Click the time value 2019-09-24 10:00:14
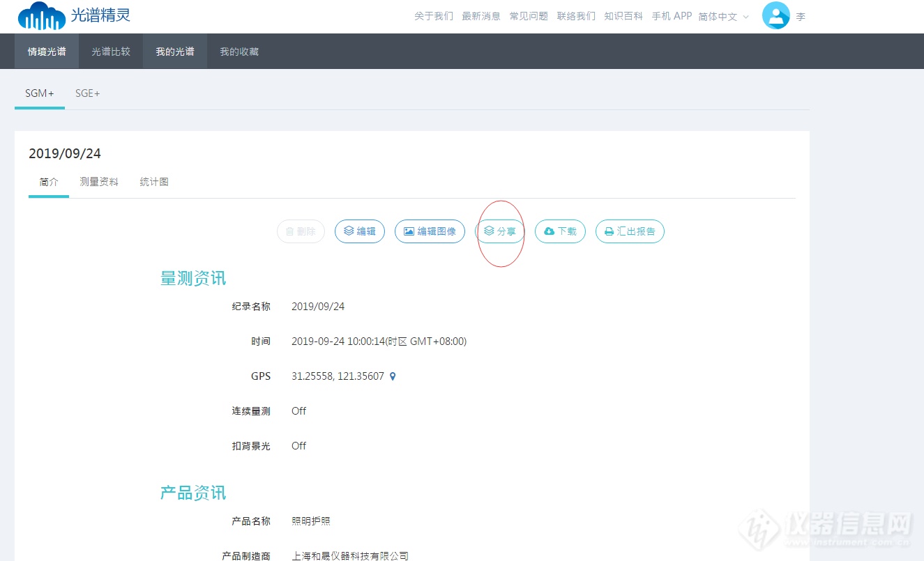Viewport: 924px width, 561px height. point(379,341)
